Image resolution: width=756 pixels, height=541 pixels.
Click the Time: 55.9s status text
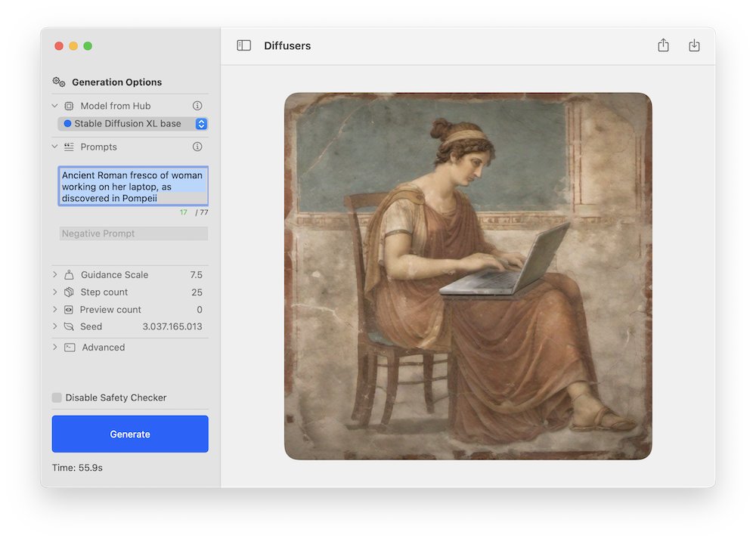[x=77, y=468]
